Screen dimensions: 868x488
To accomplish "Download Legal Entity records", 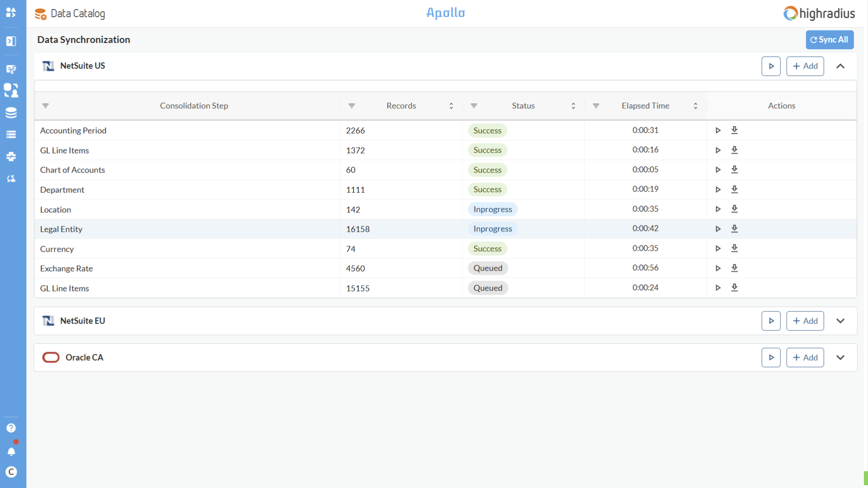I will (x=735, y=229).
